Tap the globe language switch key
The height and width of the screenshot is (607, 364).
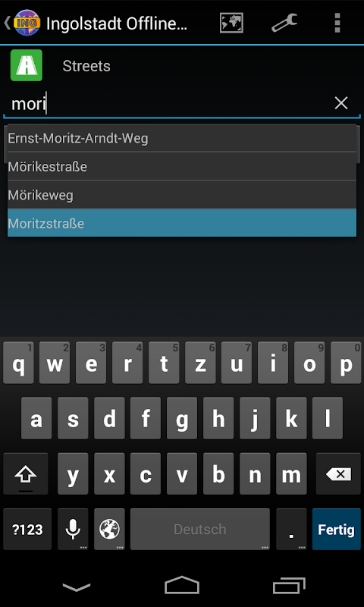(109, 529)
